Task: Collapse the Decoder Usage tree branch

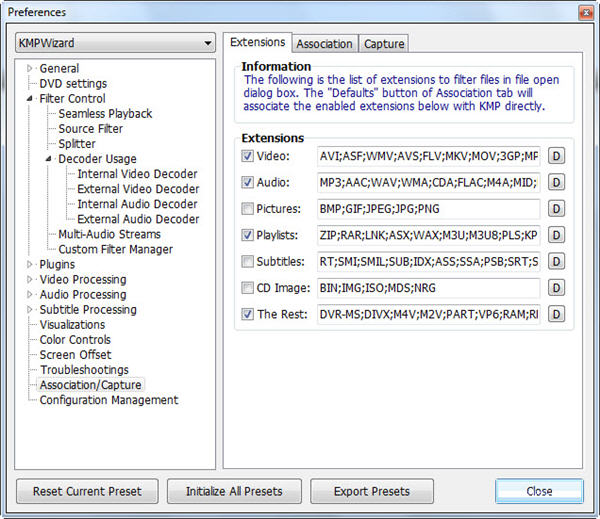Action: (49, 159)
